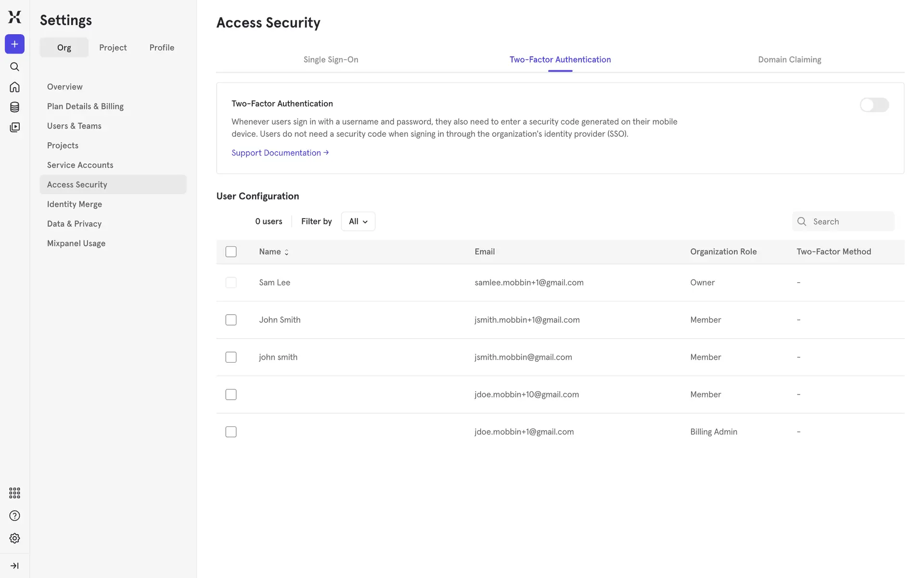Screen dimensions: 924x578
Task: Open the Support Documentation link
Action: [280, 153]
